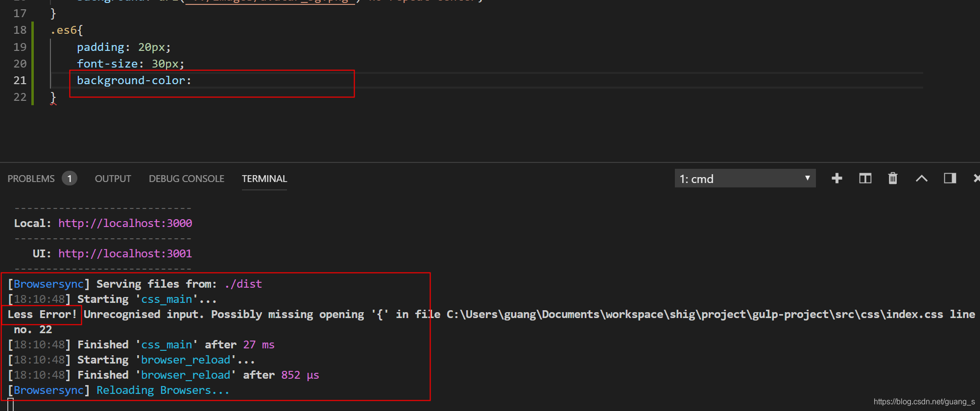The width and height of the screenshot is (980, 411).
Task: Click line number 20 in gutter
Action: (x=20, y=64)
